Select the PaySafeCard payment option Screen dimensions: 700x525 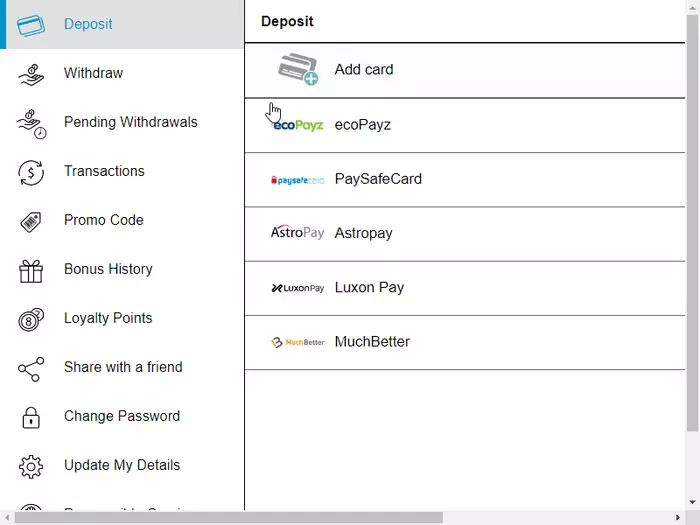tap(465, 180)
